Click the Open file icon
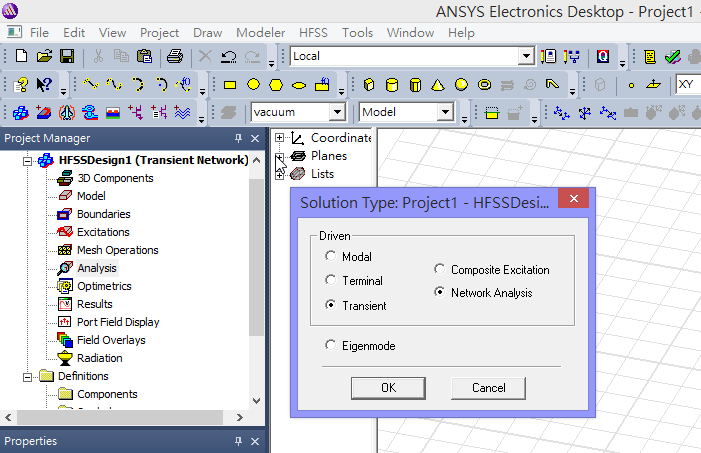 click(44, 56)
